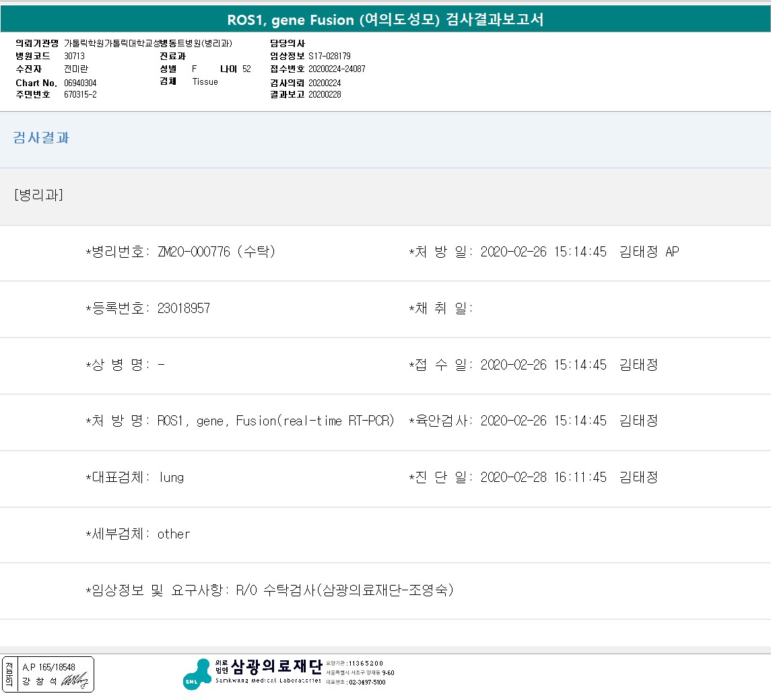771x700 pixels.
Task: Select phone number 02-3497-5100
Action: coord(367,682)
